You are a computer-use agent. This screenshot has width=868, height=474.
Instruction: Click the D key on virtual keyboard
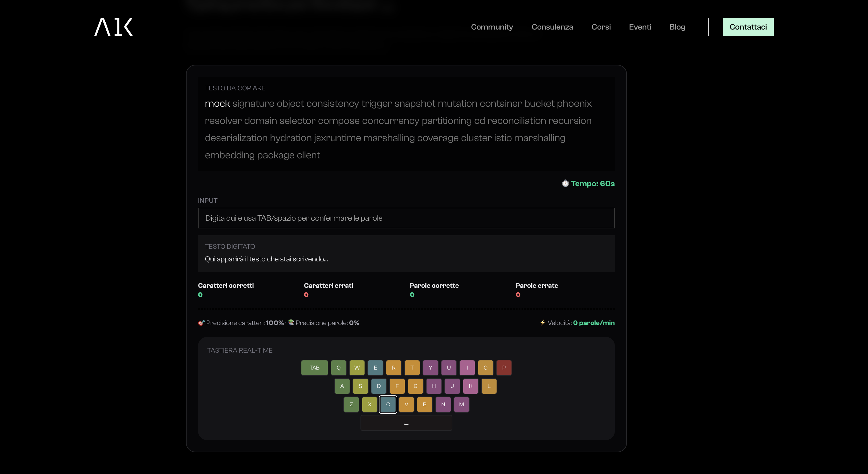tap(379, 386)
